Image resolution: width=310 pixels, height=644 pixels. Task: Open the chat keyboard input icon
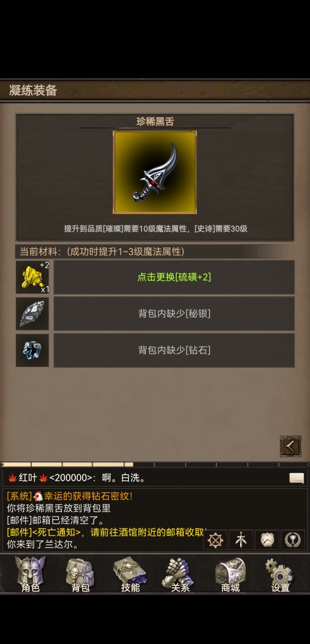(297, 478)
